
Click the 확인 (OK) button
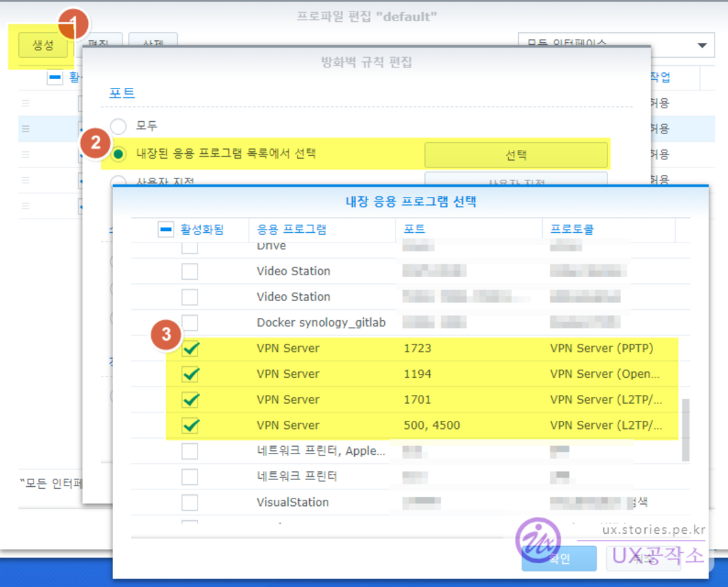[x=558, y=558]
